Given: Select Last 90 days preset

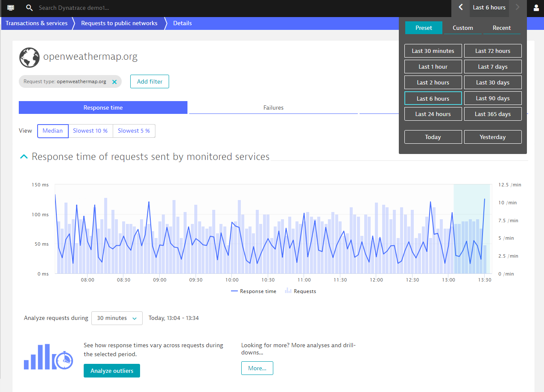Looking at the screenshot, I should click(493, 98).
